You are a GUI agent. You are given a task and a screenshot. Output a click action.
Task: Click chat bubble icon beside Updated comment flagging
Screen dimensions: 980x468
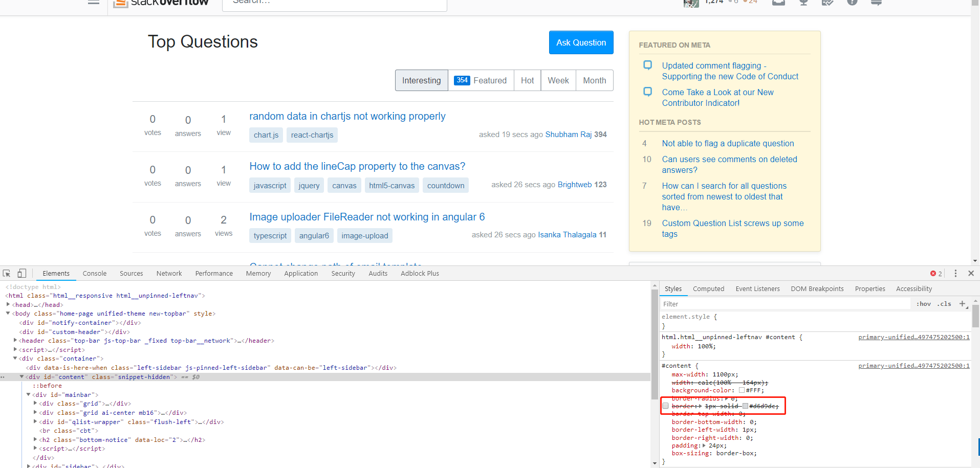click(x=647, y=65)
